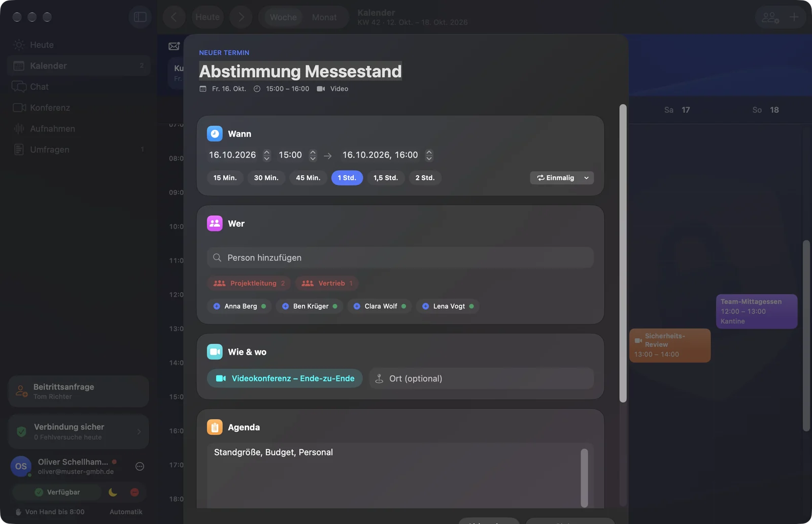Select the 15 Min. duration
Screen dimensions: 812x524
225,178
